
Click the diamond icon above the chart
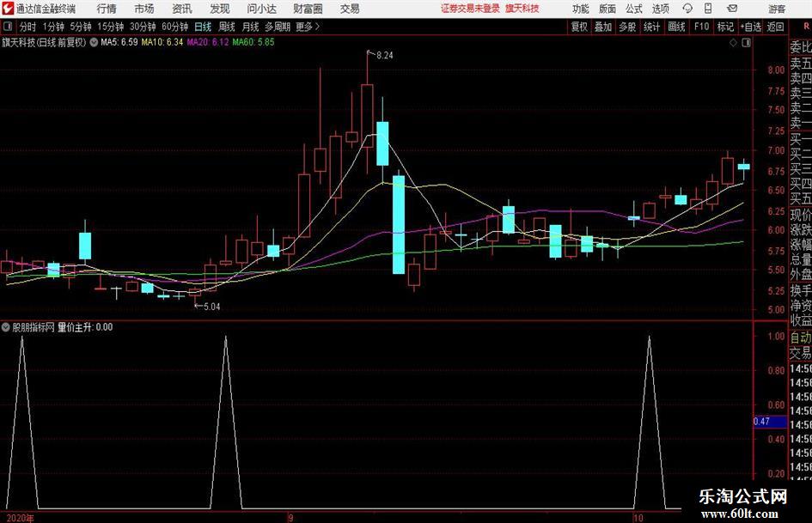coord(733,43)
